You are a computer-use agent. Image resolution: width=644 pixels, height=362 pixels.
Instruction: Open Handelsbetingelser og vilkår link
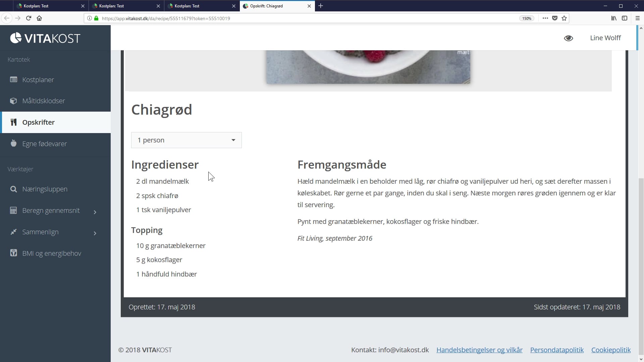click(x=479, y=350)
